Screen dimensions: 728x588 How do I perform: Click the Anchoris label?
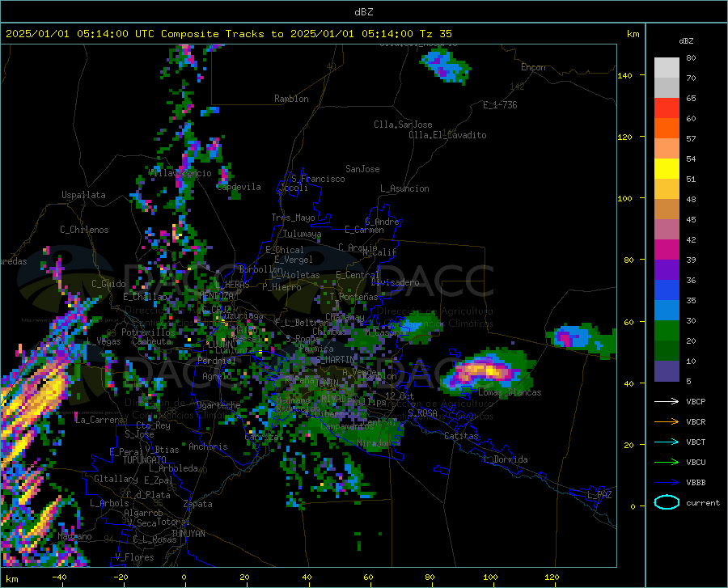coord(208,446)
